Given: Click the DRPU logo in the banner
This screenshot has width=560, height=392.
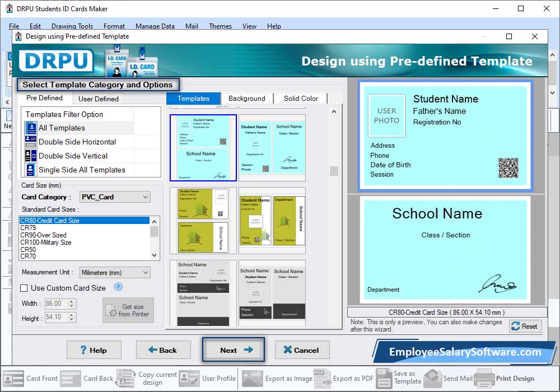Looking at the screenshot, I should pyautogui.click(x=57, y=60).
